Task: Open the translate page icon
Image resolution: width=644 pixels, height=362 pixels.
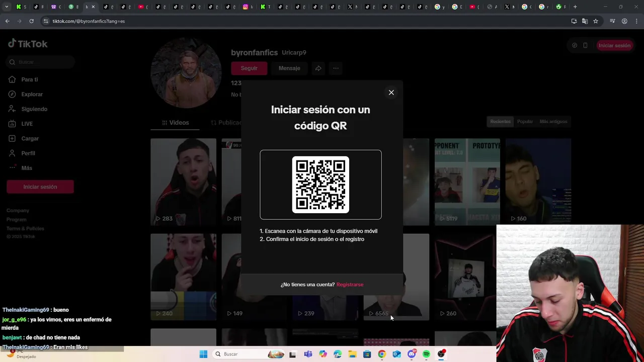Action: [585, 21]
